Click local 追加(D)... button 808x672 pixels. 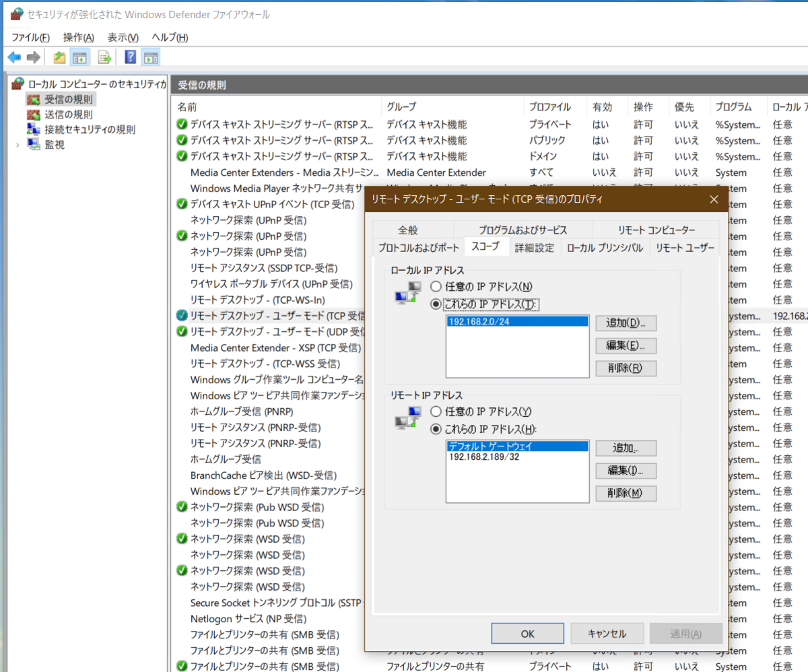626,323
